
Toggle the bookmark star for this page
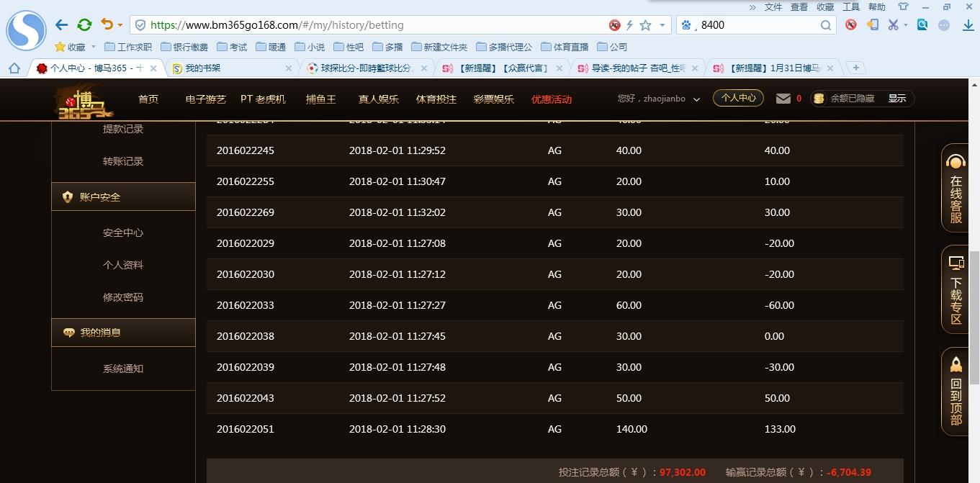(647, 24)
